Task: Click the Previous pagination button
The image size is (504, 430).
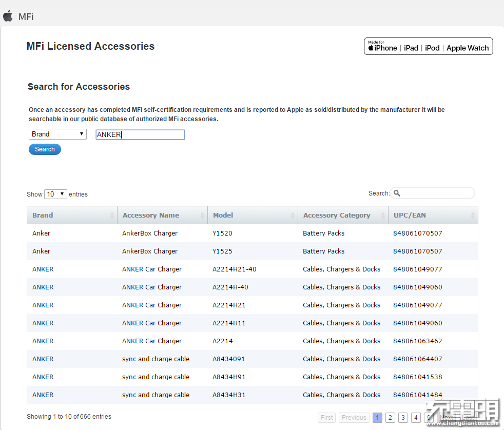Action: 354,418
